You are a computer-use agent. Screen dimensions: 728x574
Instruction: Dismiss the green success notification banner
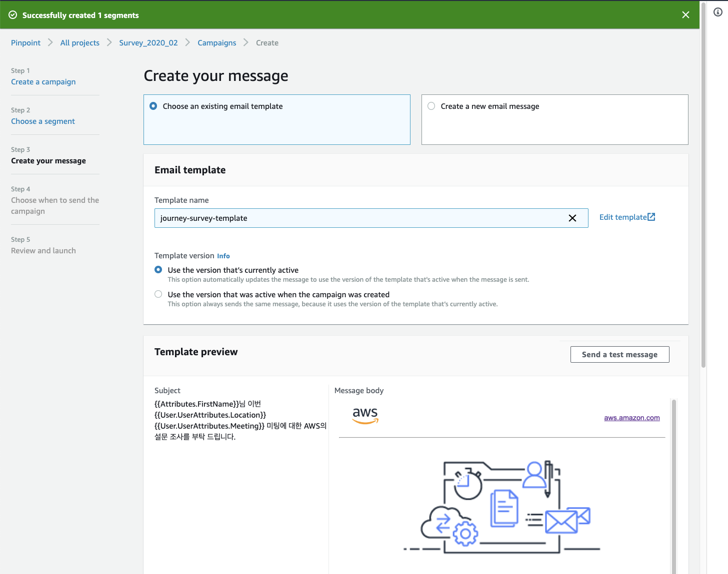[x=685, y=15]
